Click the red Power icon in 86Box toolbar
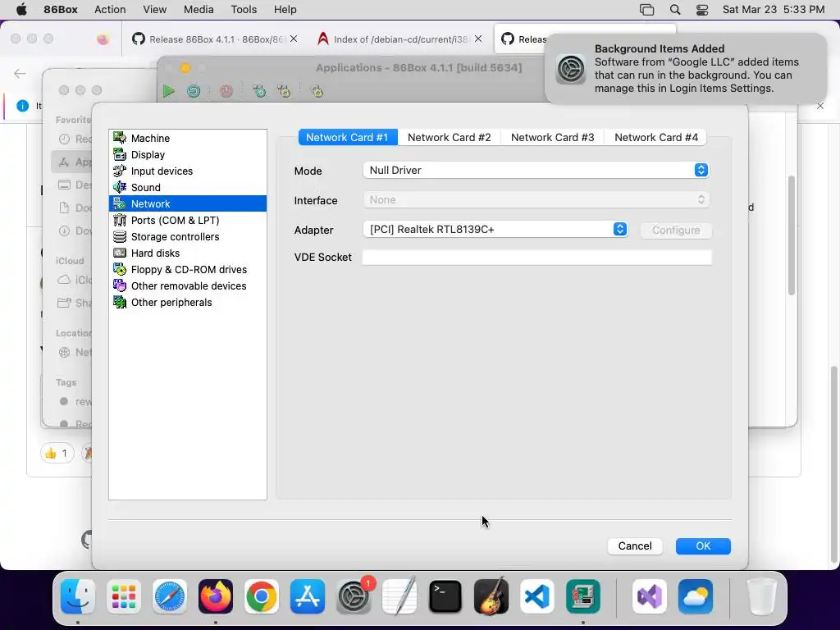This screenshot has width=840, height=630. tap(226, 91)
